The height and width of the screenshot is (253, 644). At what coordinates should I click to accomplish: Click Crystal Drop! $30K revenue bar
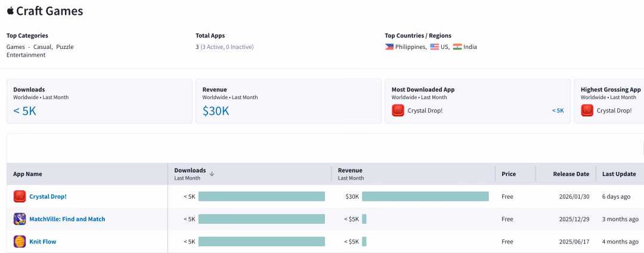pyautogui.click(x=425, y=196)
